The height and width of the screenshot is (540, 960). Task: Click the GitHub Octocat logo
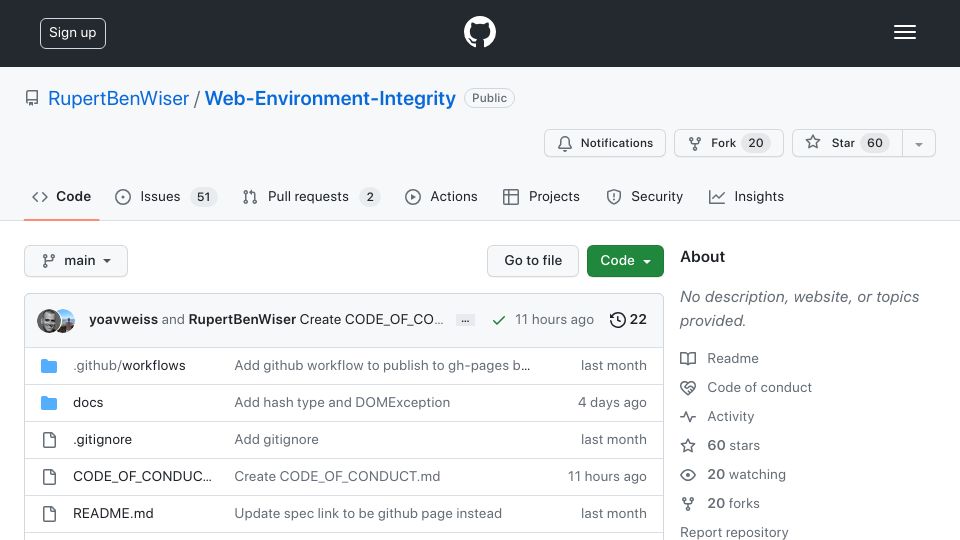click(479, 32)
